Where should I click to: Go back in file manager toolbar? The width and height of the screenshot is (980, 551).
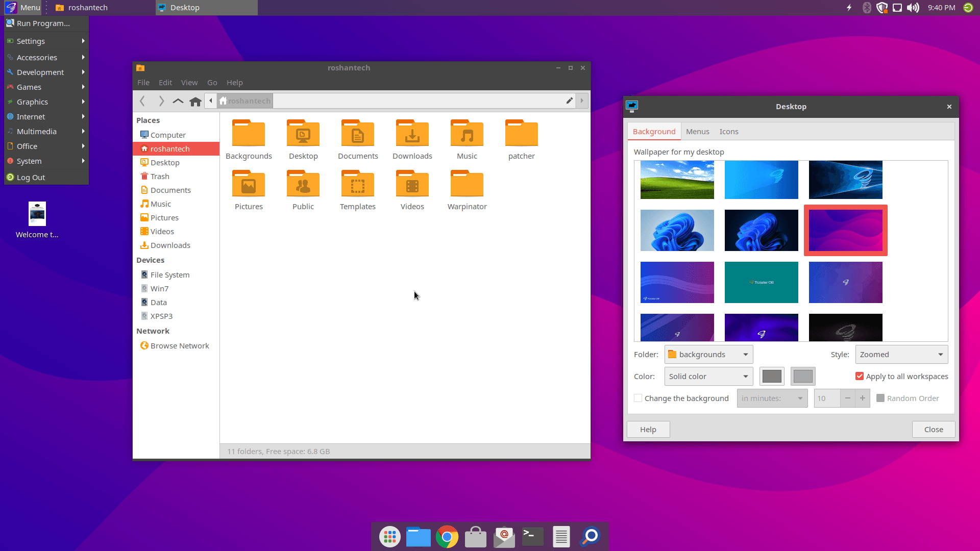tap(142, 101)
